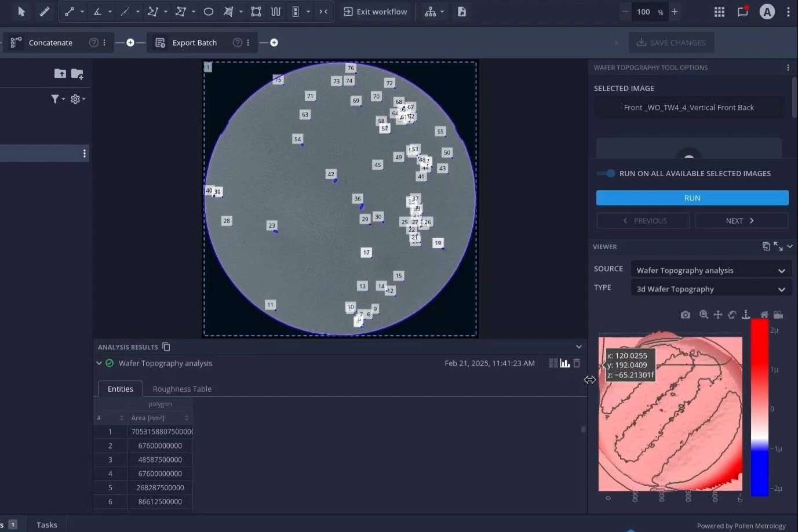This screenshot has width=798, height=532.
Task: Increase zoom with the plus button
Action: pyautogui.click(x=675, y=12)
